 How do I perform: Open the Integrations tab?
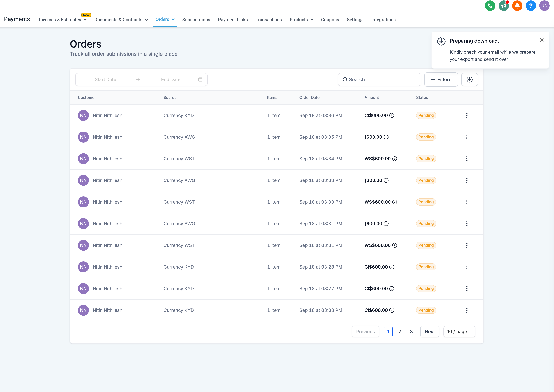(x=383, y=20)
